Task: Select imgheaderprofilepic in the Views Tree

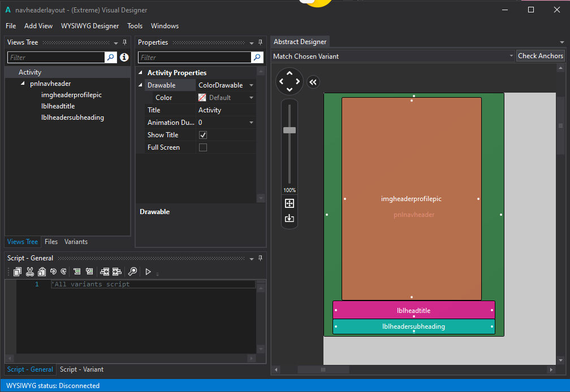Action: (x=71, y=95)
